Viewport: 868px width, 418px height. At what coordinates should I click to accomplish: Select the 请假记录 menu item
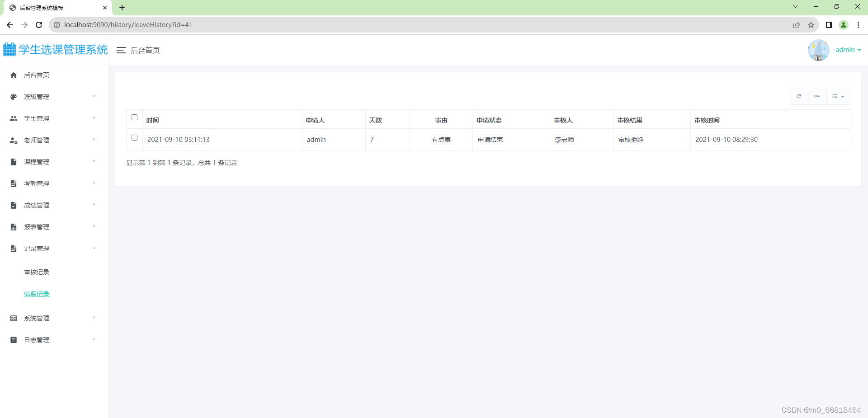pyautogui.click(x=37, y=294)
